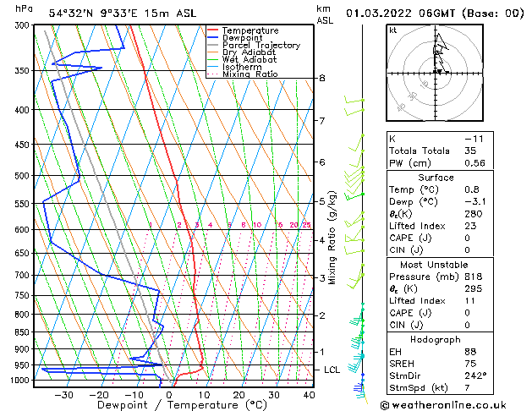
Task: Click the 5 km altitude axis label
Action: 322,201
